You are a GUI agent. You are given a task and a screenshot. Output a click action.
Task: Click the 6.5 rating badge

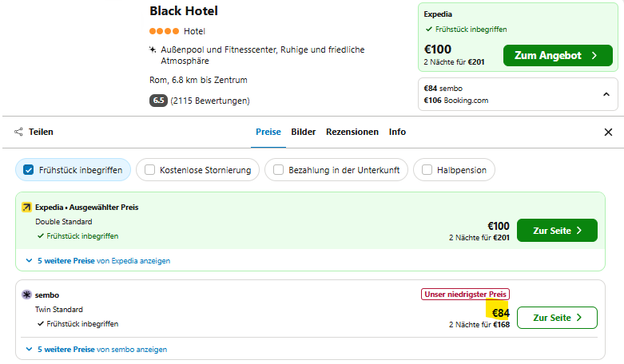click(158, 101)
